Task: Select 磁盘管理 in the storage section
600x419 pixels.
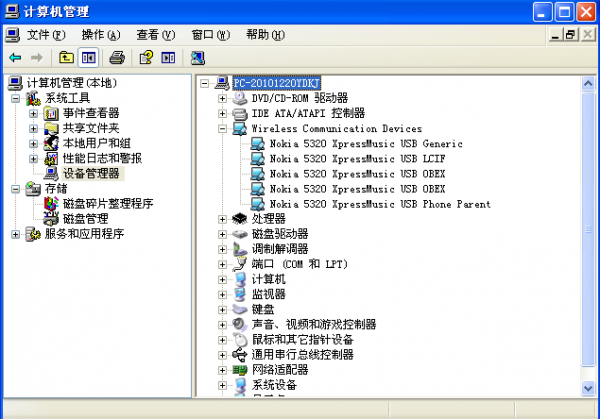Action: tap(85, 218)
